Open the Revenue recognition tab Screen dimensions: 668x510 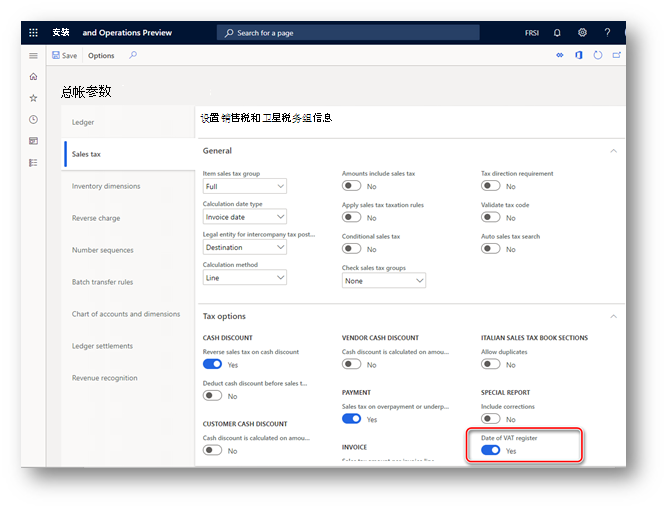click(128, 378)
